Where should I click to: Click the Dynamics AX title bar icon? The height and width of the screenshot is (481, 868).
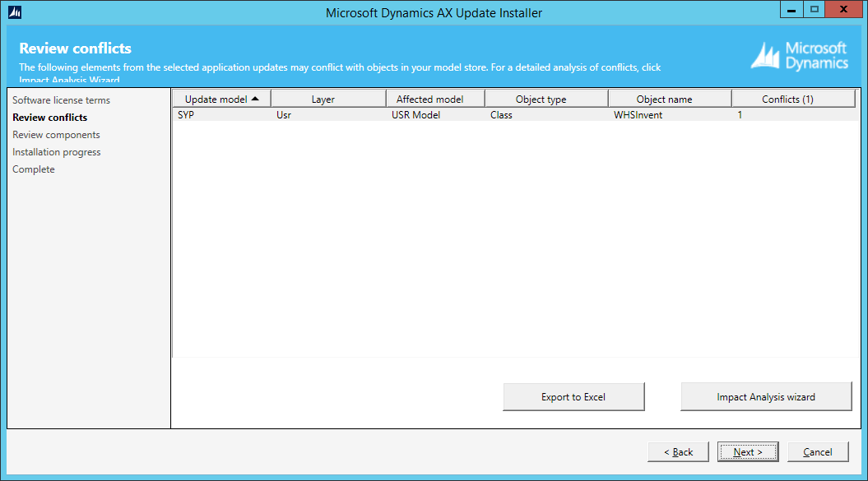(14, 12)
